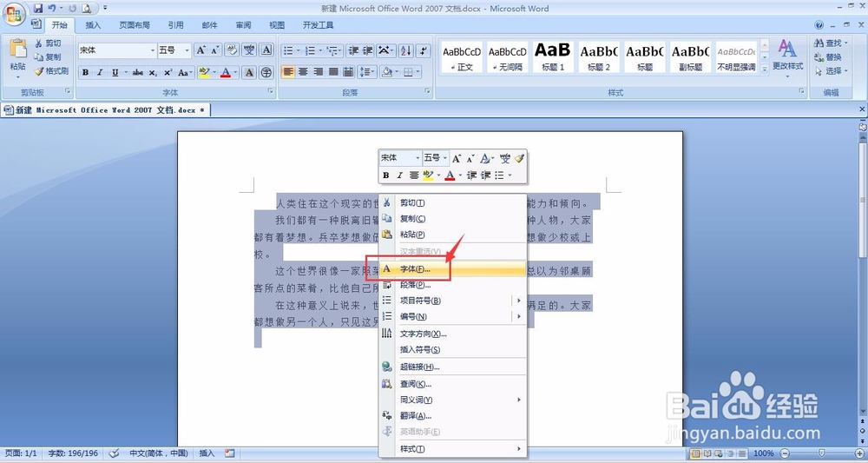Toggle Strikethrough abc in ribbon
868x463 pixels.
(138, 73)
